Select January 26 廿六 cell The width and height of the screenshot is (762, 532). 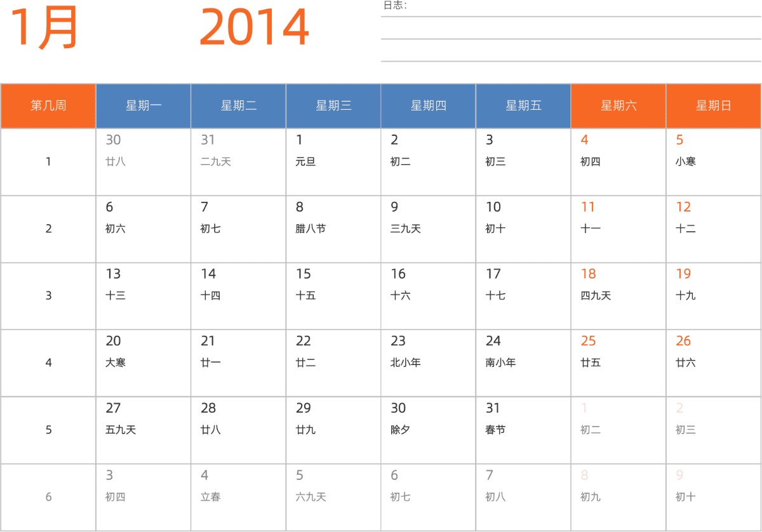tap(714, 363)
